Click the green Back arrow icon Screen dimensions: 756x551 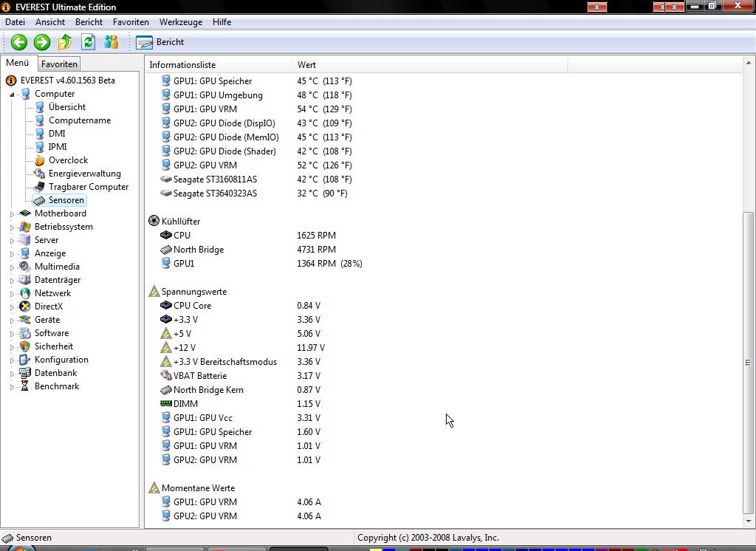pyautogui.click(x=18, y=42)
